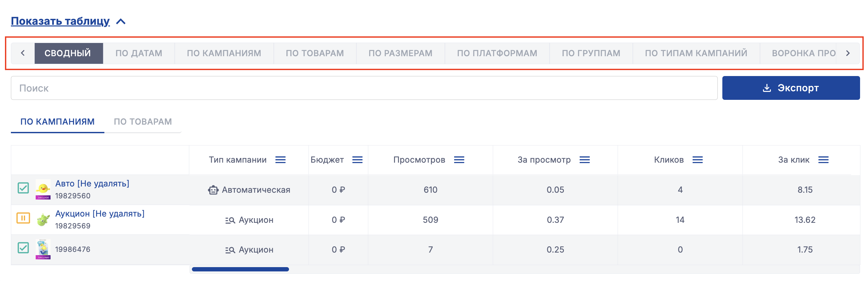The width and height of the screenshot is (868, 281).
Task: Open column menu icon for Просмотров
Action: coord(459,160)
